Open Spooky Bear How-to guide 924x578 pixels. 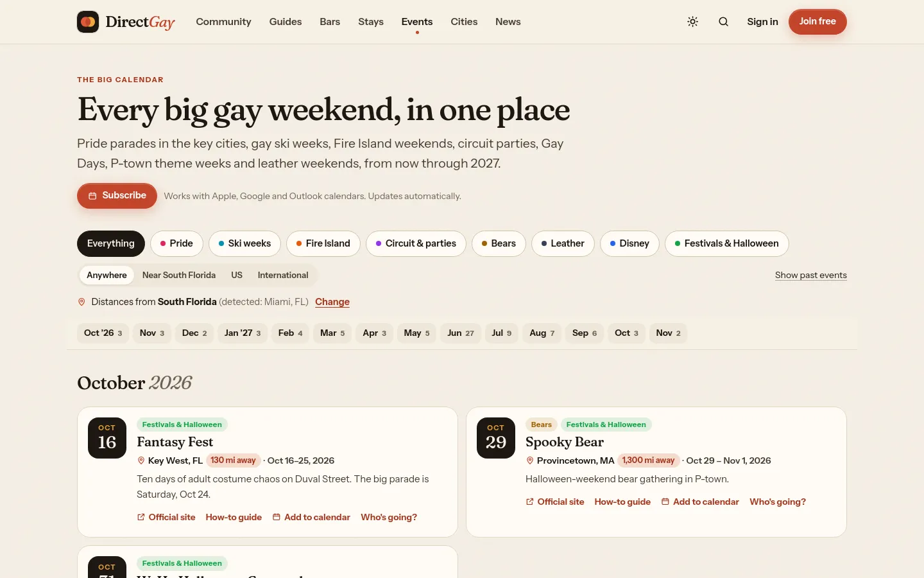[x=622, y=502]
